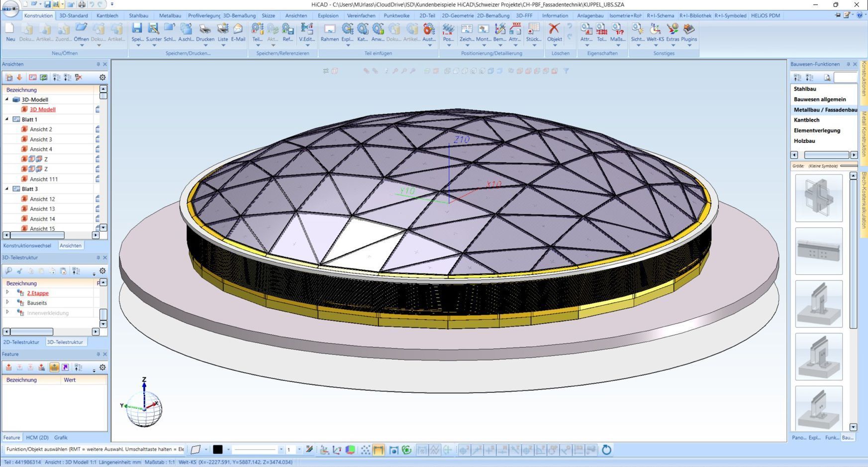Switch to the Stahlbau ribbon tab
Image resolution: width=868 pixels, height=467 pixels.
click(138, 15)
